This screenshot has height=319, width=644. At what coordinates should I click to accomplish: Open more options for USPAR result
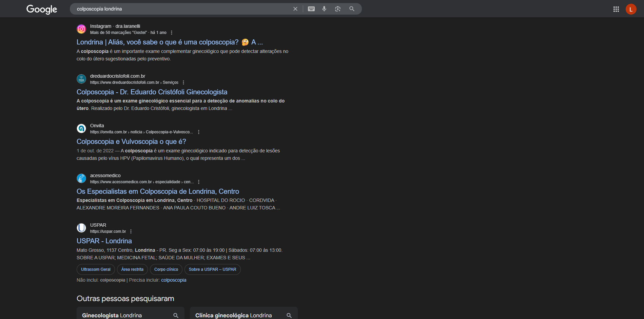click(131, 231)
